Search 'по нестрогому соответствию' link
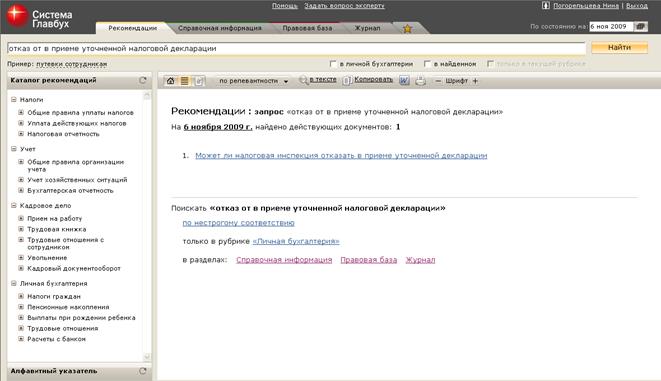 click(239, 223)
